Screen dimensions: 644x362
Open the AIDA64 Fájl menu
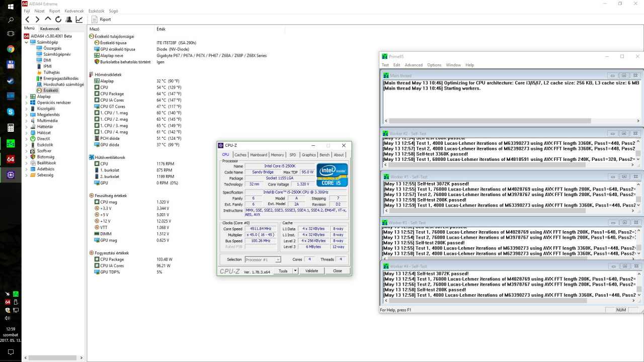click(27, 11)
